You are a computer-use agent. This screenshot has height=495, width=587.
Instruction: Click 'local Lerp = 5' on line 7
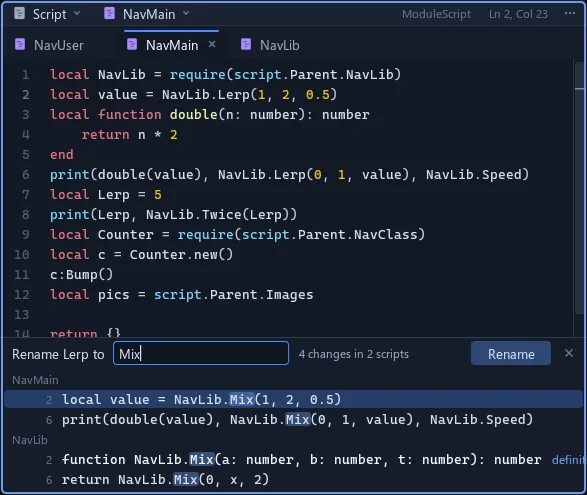(106, 195)
